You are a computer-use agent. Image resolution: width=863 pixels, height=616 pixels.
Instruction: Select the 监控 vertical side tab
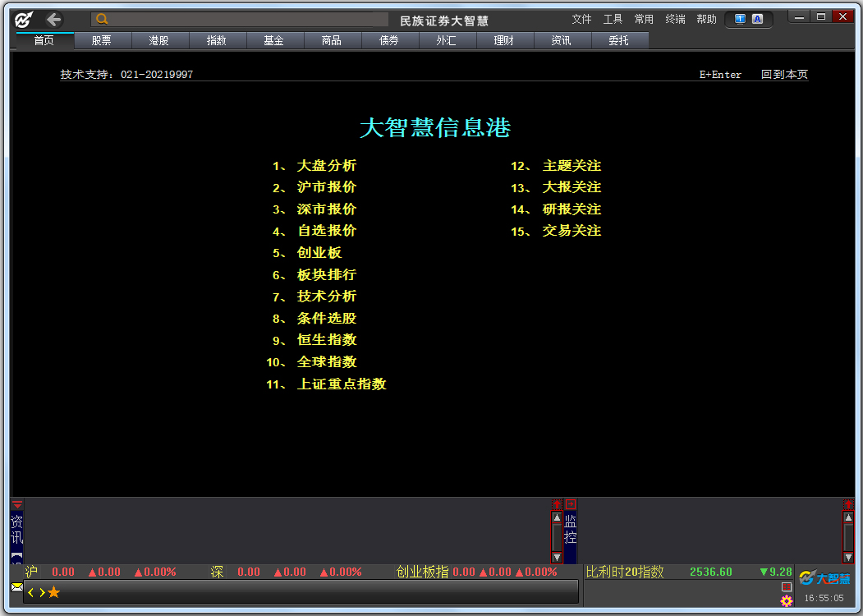pyautogui.click(x=570, y=529)
